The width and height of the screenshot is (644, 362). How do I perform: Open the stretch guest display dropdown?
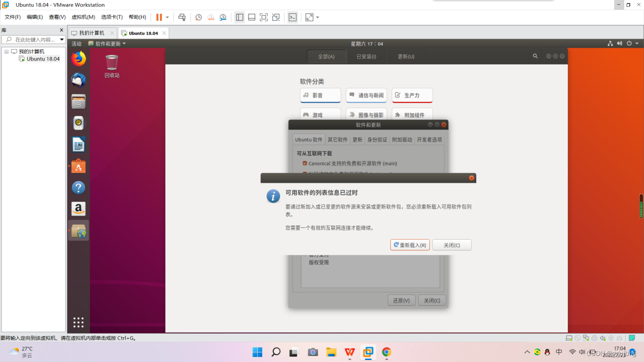pos(318,17)
